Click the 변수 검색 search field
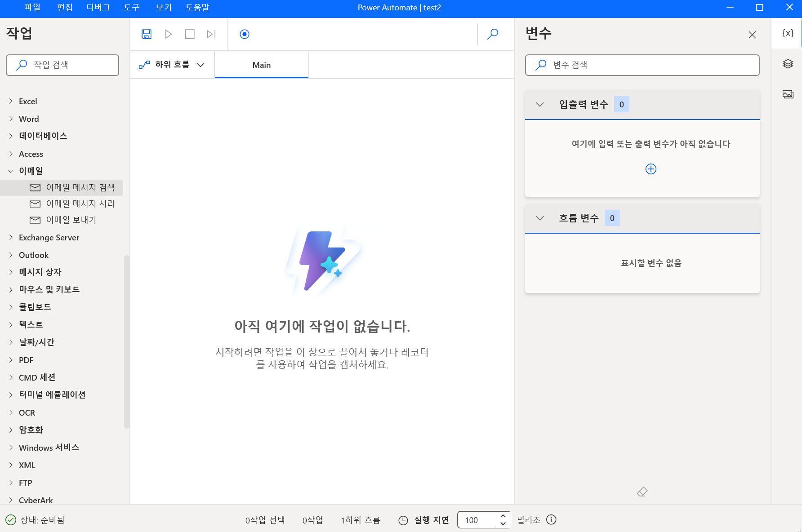 click(642, 65)
